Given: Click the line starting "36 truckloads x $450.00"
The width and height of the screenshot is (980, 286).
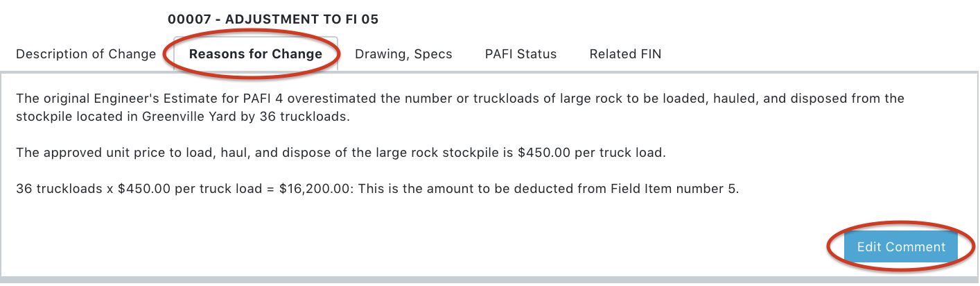Looking at the screenshot, I should pyautogui.click(x=378, y=189).
